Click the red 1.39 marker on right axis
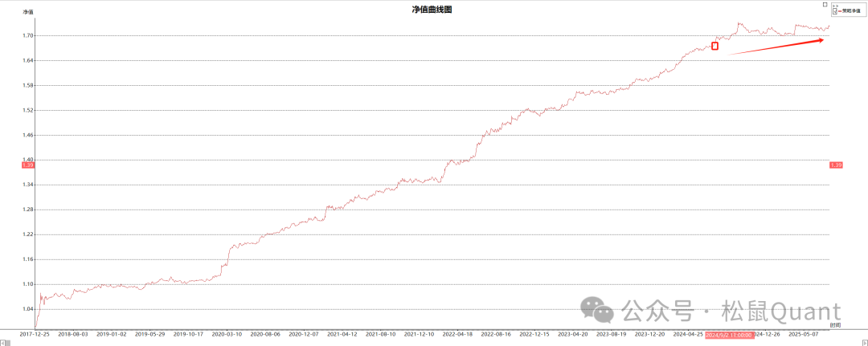 835,165
